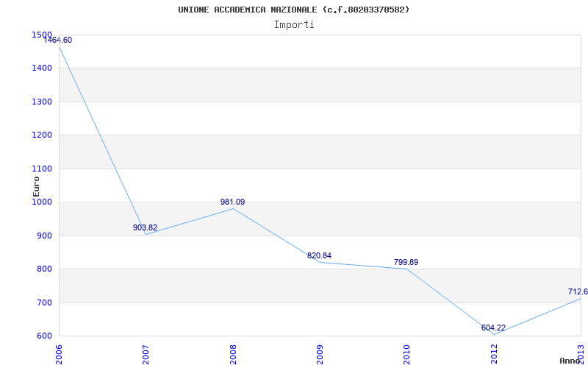Image resolution: width=588 pixels, height=368 pixels.
Task: Click the 900 y-axis tick label
Action: [x=45, y=236]
